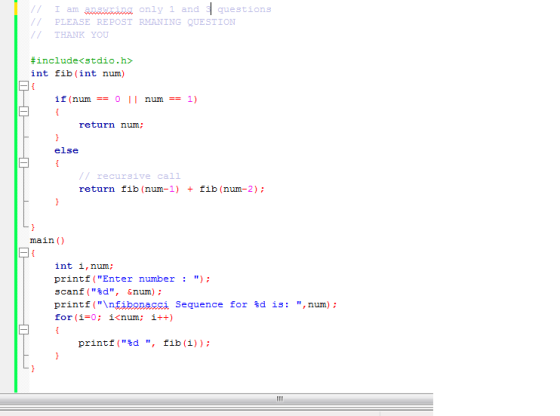This screenshot has height=416, width=560.
Task: Collapse the else block fold marker
Action: 24,163
